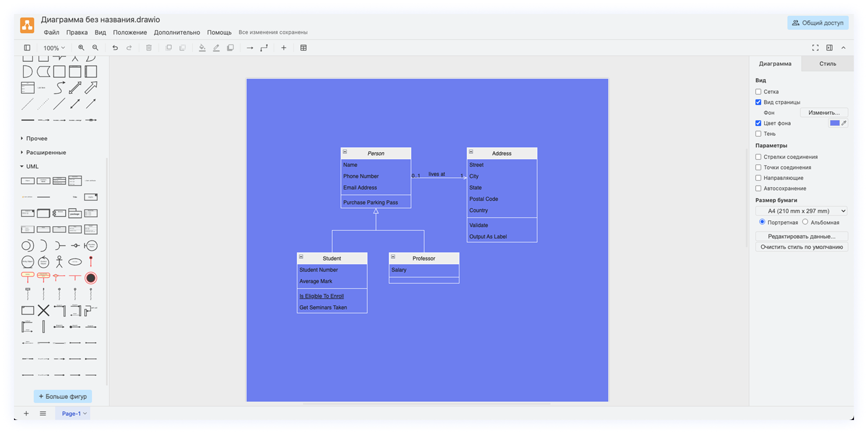Select the Альбомная orientation radio button
The width and height of the screenshot is (868, 434).
click(x=805, y=222)
